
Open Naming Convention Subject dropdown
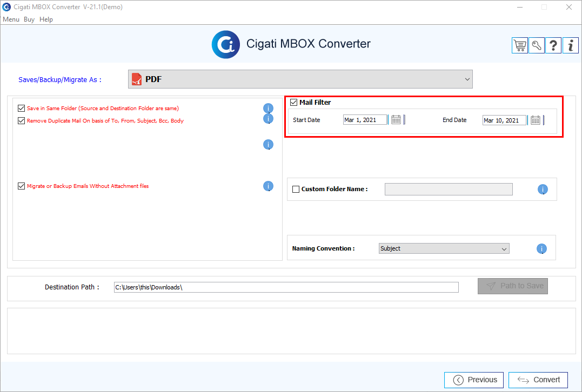tap(444, 248)
